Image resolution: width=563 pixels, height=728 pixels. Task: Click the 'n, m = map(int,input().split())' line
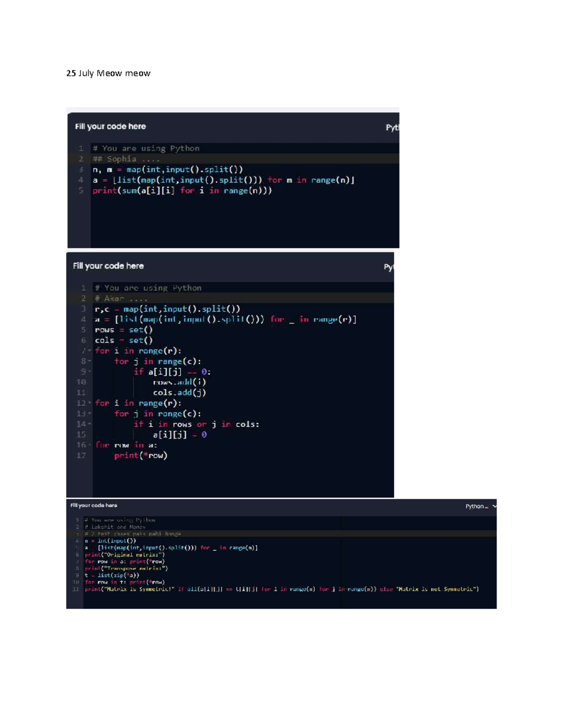167,169
